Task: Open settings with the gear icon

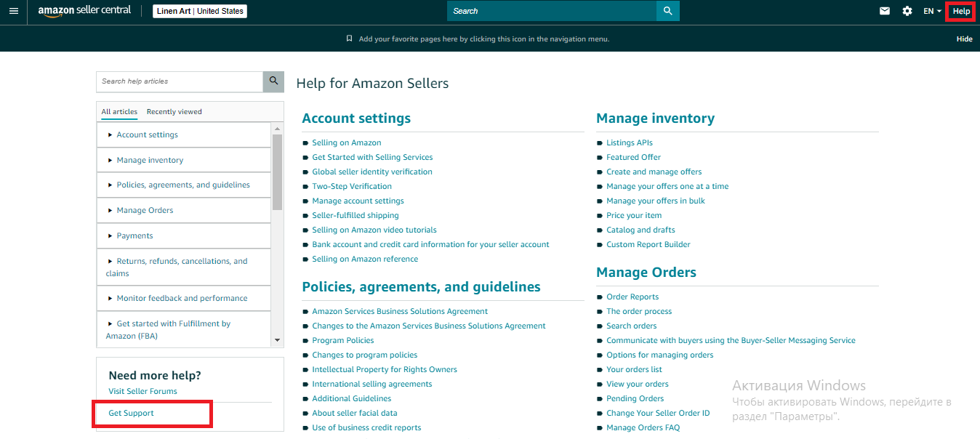Action: click(x=907, y=11)
